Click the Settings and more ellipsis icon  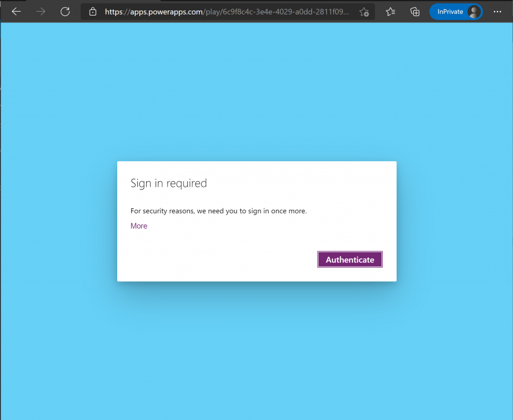point(497,12)
